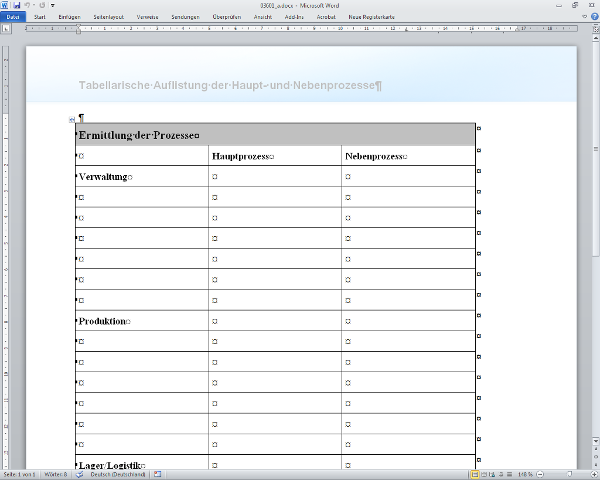Click the Save icon in quick access toolbar
The height and width of the screenshot is (480, 600).
click(16, 5)
